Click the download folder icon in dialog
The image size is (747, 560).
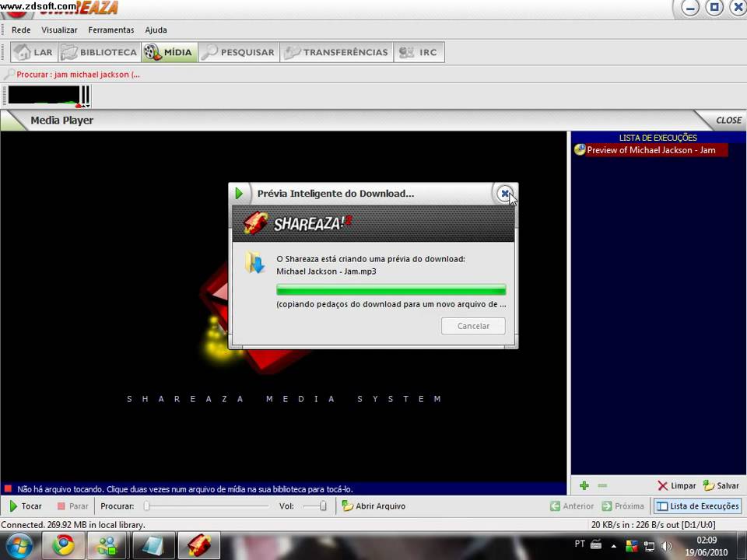(255, 262)
